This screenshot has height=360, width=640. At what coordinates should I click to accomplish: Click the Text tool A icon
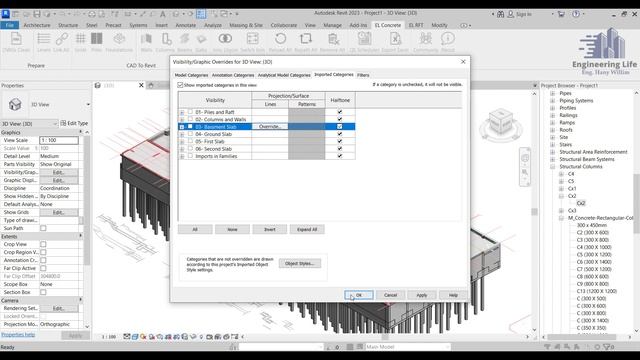pos(162,14)
